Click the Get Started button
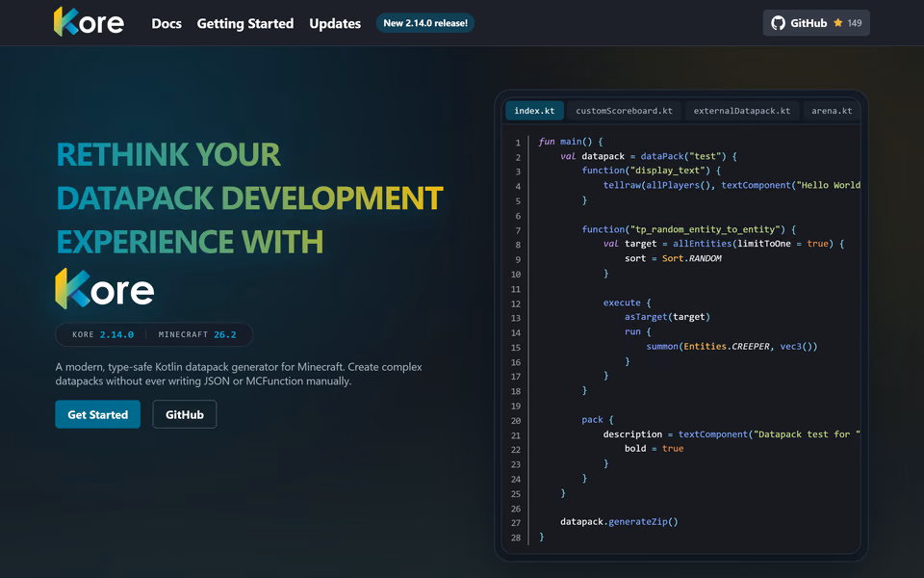 pyautogui.click(x=98, y=414)
